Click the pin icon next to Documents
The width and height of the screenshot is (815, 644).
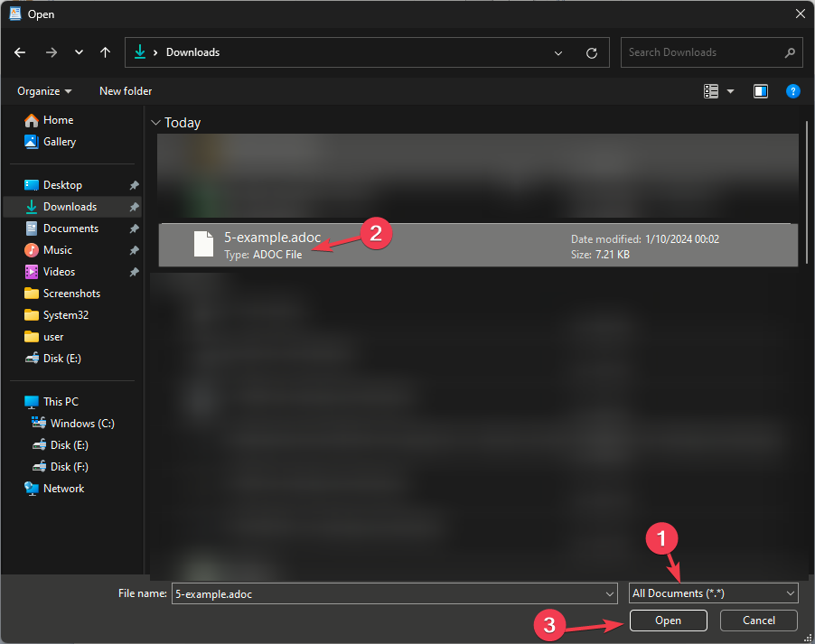pos(134,229)
